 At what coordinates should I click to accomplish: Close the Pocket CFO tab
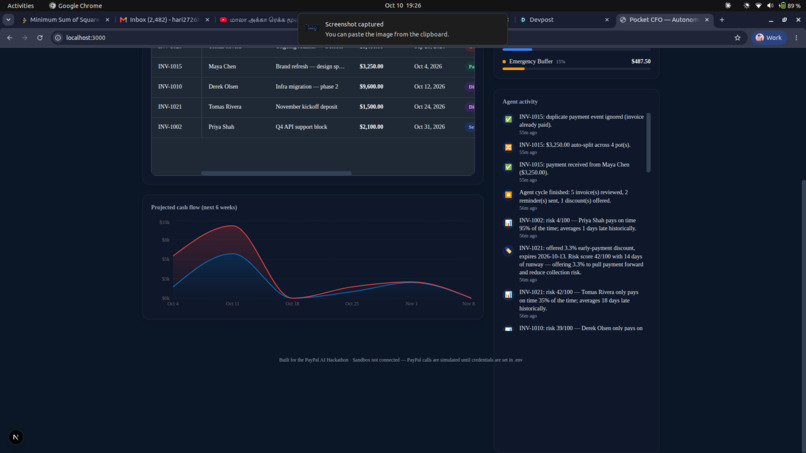point(707,20)
